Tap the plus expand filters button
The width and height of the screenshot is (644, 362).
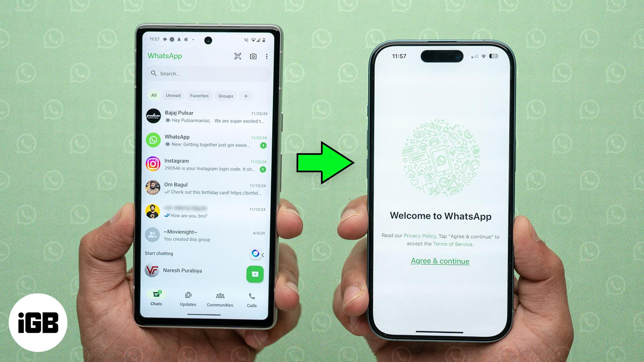246,96
